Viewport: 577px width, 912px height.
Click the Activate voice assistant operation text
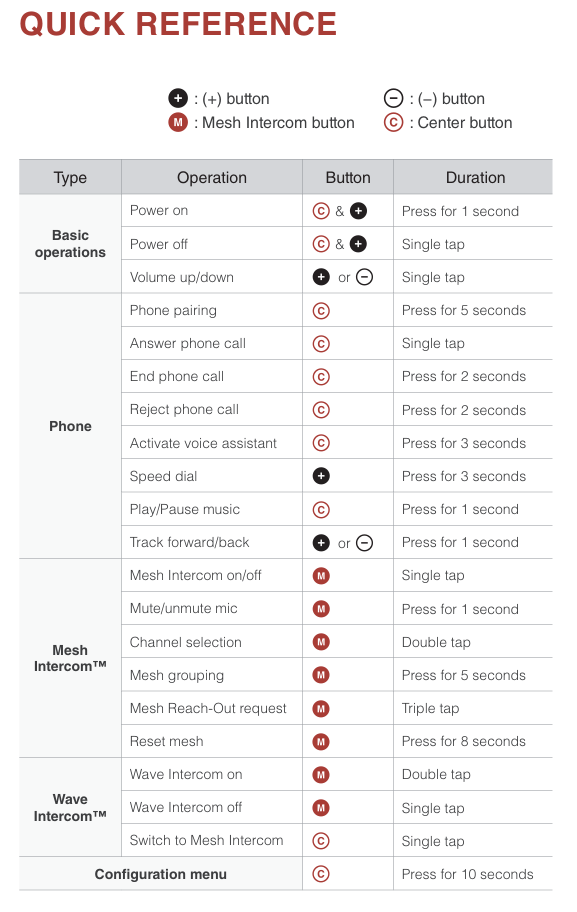pos(203,443)
